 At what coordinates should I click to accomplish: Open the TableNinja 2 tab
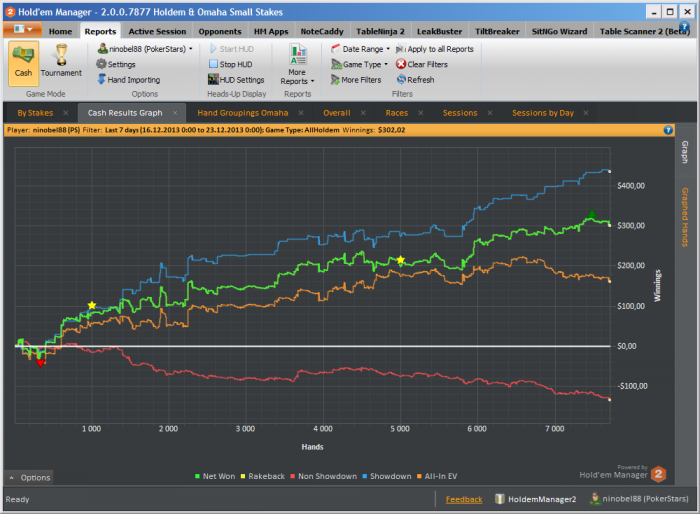(x=380, y=31)
